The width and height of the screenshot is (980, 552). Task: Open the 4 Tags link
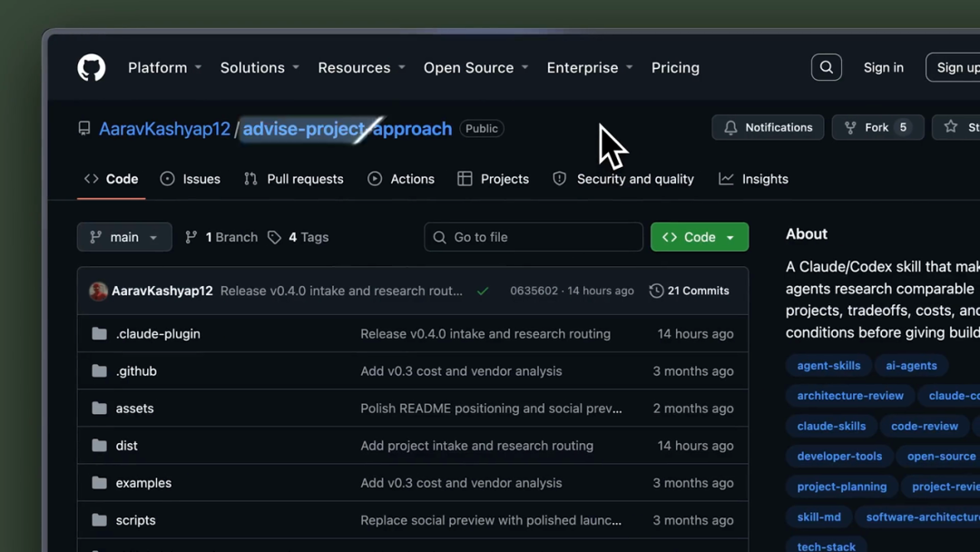pyautogui.click(x=299, y=237)
